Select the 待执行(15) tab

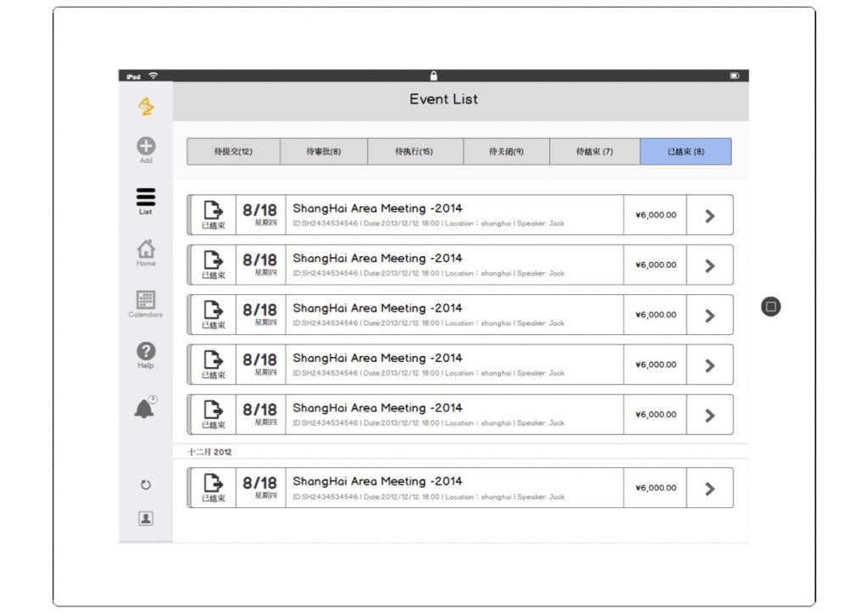(x=415, y=152)
